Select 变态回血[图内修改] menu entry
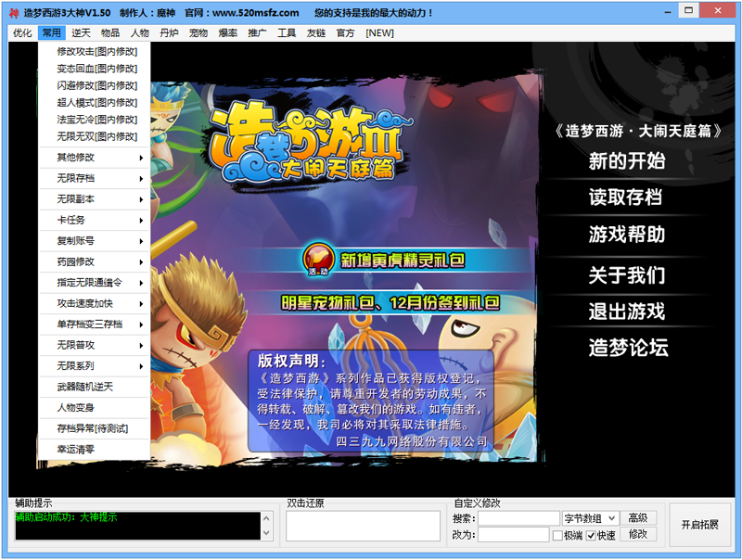 click(x=95, y=68)
